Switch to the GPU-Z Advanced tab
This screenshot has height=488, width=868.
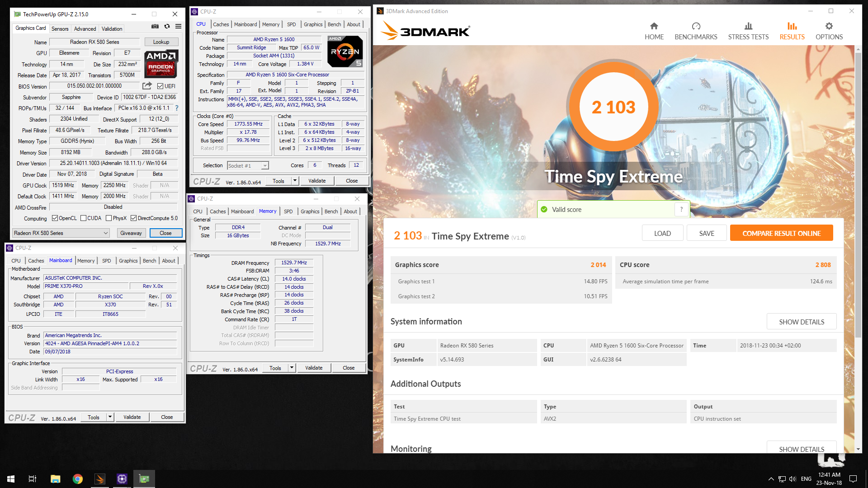point(85,28)
